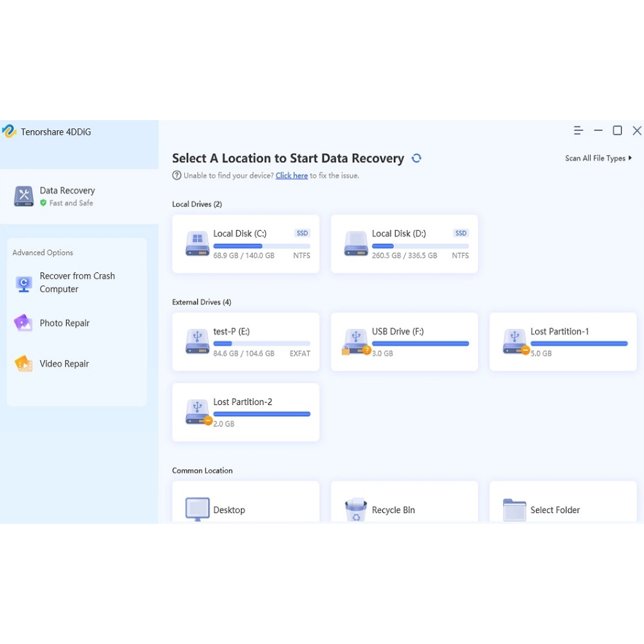Click the help question mark icon
The image size is (644, 644).
point(177,175)
